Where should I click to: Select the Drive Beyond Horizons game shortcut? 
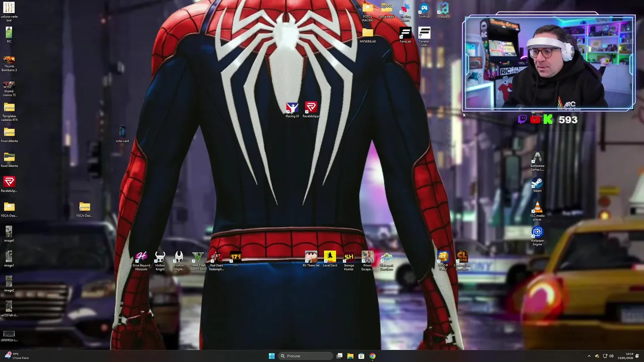pyautogui.click(x=141, y=261)
